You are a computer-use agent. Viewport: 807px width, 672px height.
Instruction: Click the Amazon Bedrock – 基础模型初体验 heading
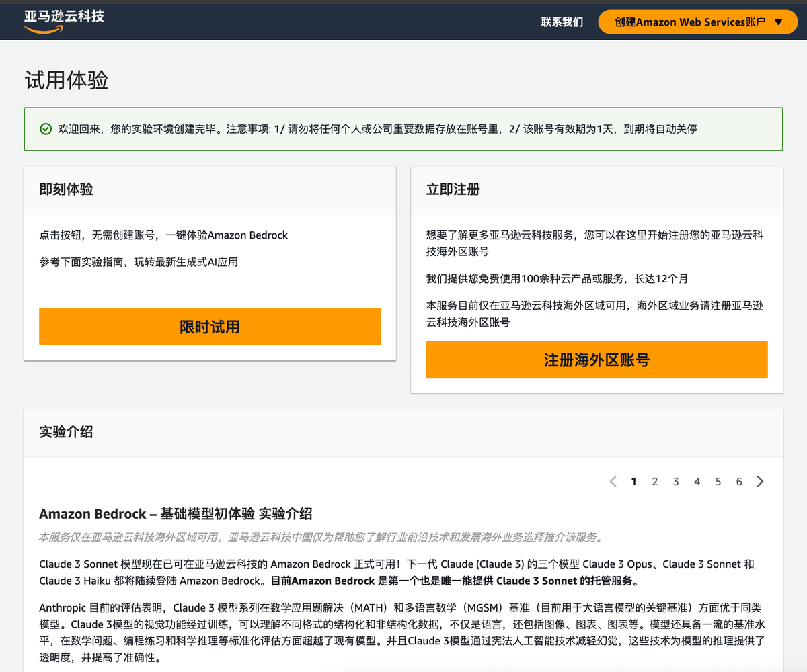point(176,514)
